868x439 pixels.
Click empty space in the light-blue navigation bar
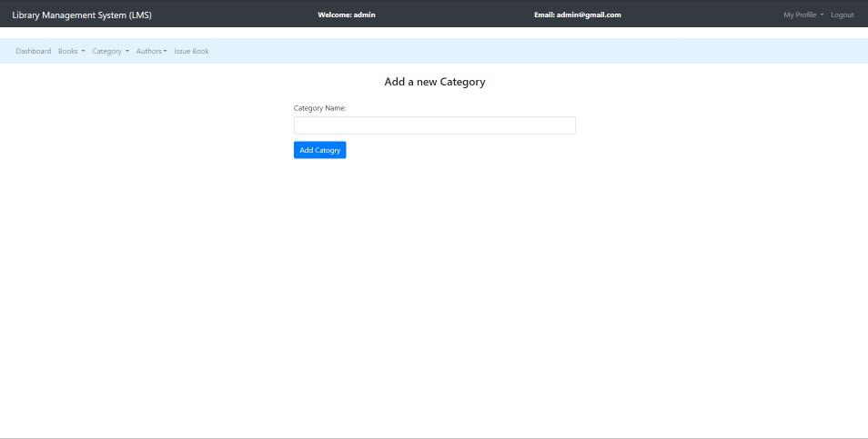[x=546, y=51]
